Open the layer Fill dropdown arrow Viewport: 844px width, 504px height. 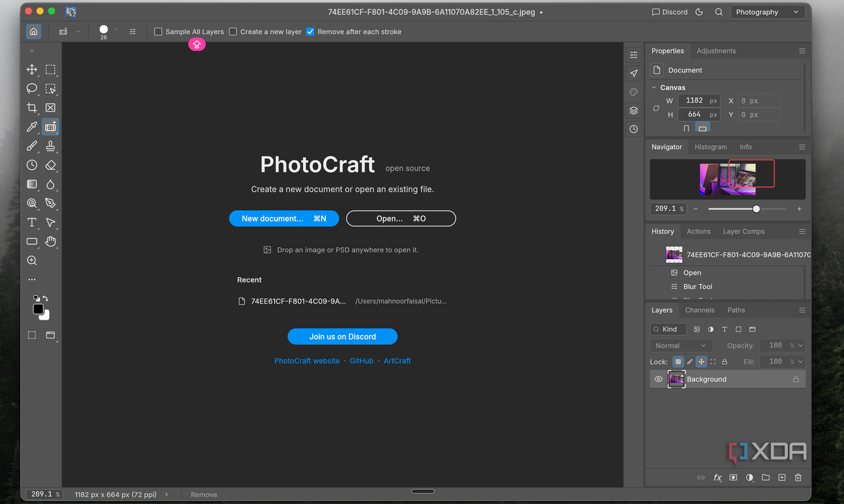(x=800, y=362)
